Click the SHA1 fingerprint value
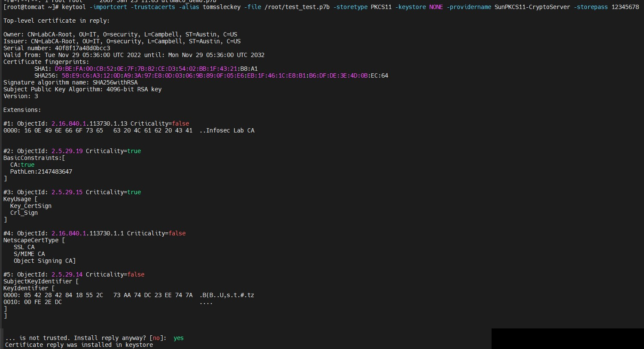 tap(156, 69)
